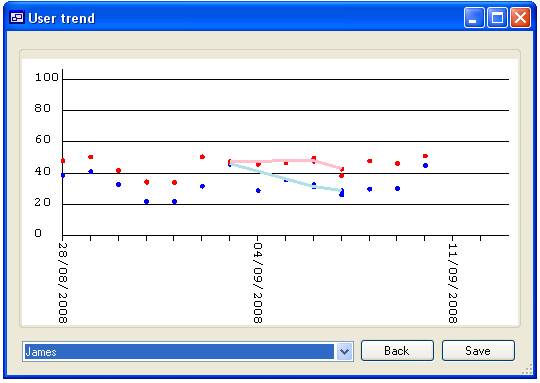Save the user trend chart
The height and width of the screenshot is (383, 540).
click(478, 351)
